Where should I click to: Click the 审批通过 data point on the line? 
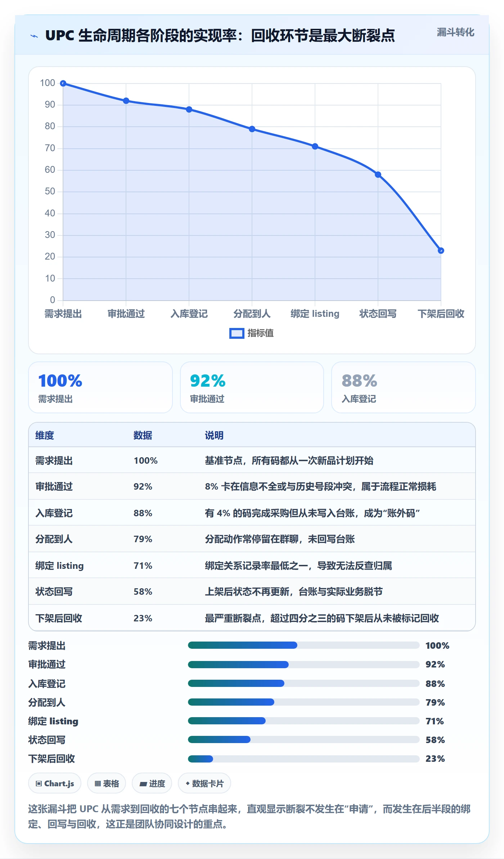tap(126, 101)
